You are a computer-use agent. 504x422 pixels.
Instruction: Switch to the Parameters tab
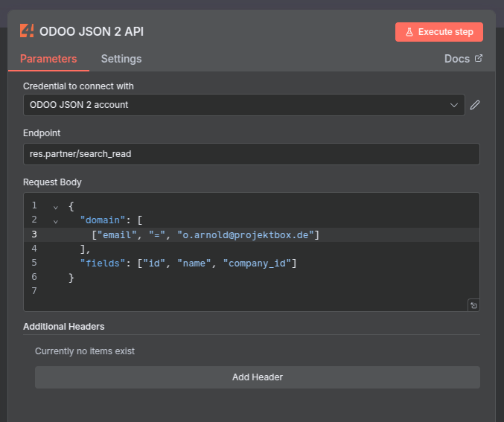tap(48, 59)
